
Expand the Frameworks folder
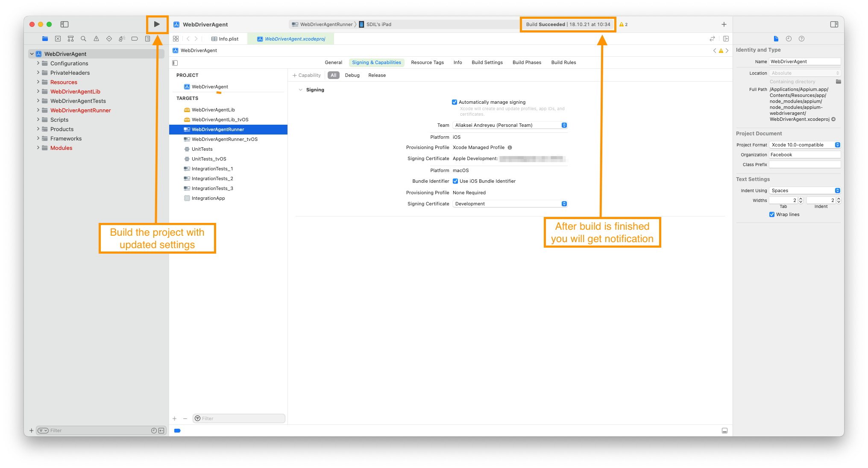pyautogui.click(x=38, y=138)
